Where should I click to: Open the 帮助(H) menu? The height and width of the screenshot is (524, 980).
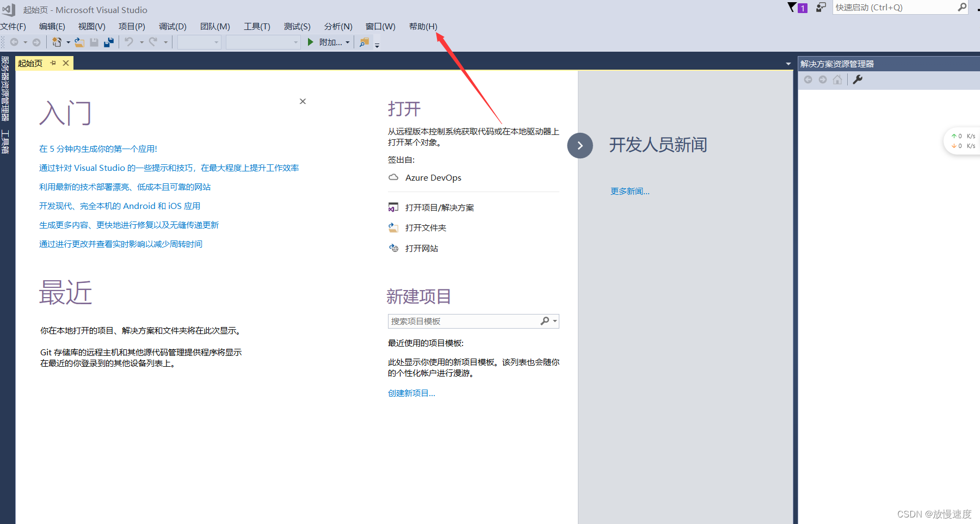[x=423, y=26]
